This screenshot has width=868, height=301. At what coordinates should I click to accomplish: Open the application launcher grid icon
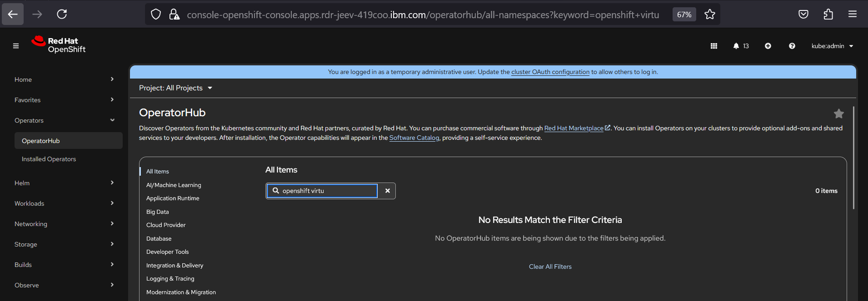click(713, 46)
